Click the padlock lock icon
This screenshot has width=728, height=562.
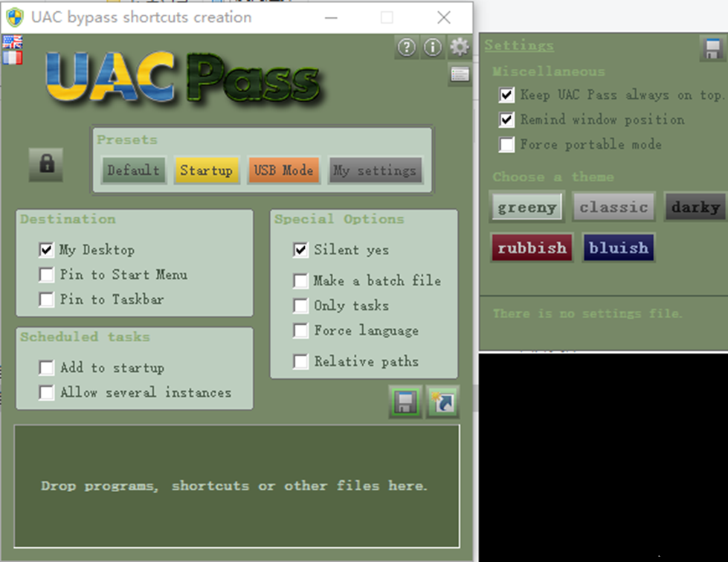46,164
